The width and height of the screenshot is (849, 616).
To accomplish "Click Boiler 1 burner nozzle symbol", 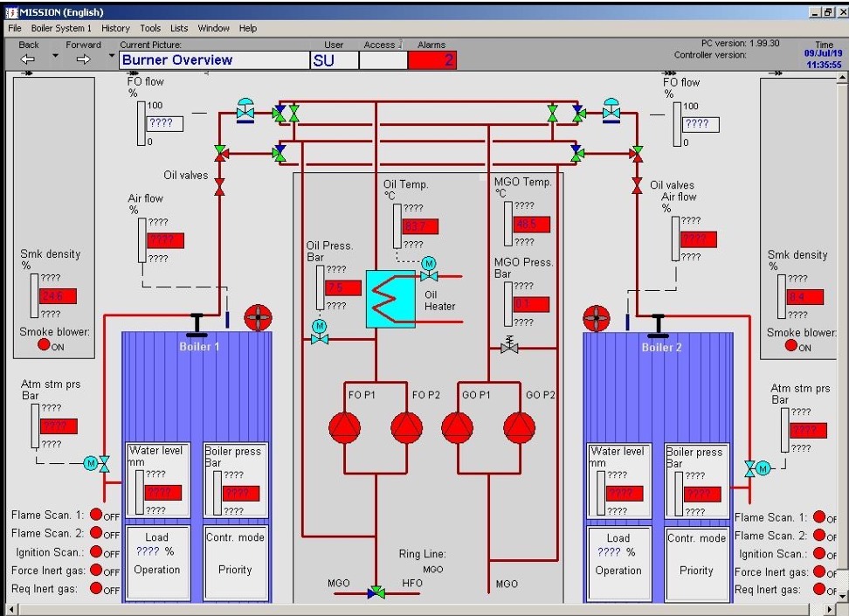I will click(197, 324).
